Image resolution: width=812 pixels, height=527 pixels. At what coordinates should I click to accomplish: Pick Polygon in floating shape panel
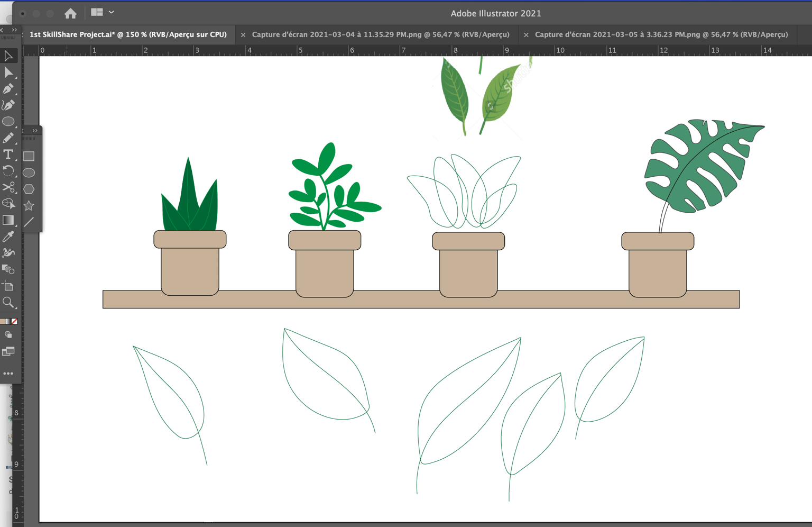pyautogui.click(x=29, y=189)
